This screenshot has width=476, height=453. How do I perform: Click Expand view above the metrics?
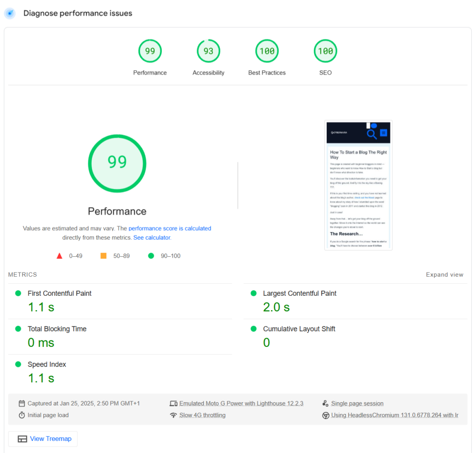(x=444, y=274)
